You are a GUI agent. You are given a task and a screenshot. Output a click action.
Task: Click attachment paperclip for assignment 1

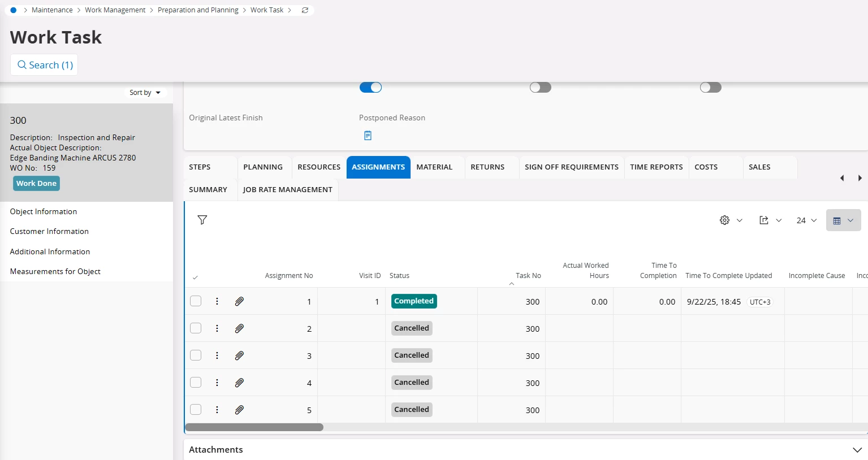click(x=239, y=301)
